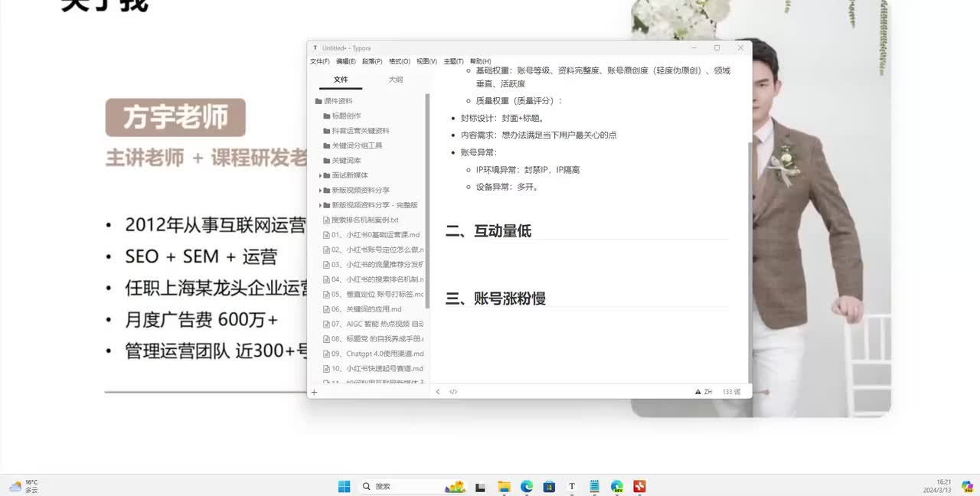Expand the 面试新媒体 folder arrow
Screen dimensions: 980x496
click(320, 175)
